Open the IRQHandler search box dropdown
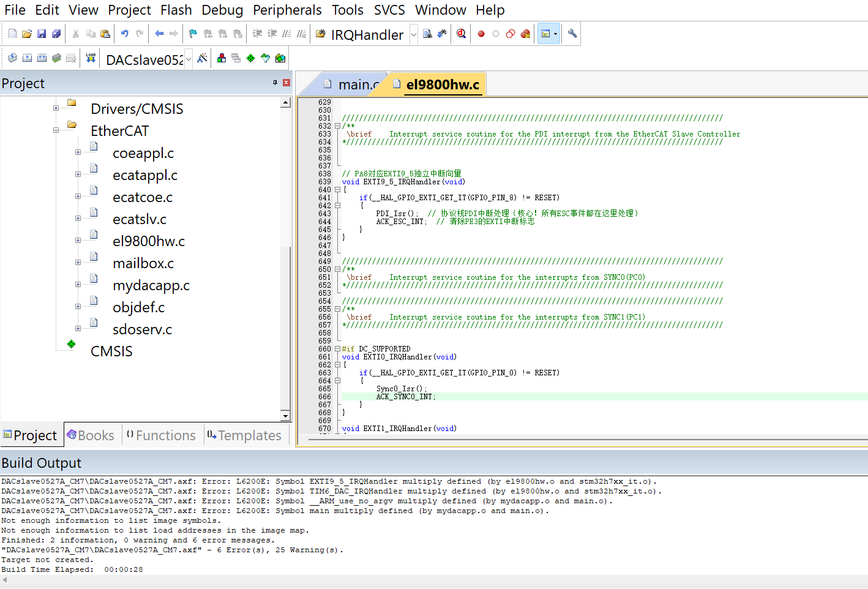The image size is (868, 589). 413,35
